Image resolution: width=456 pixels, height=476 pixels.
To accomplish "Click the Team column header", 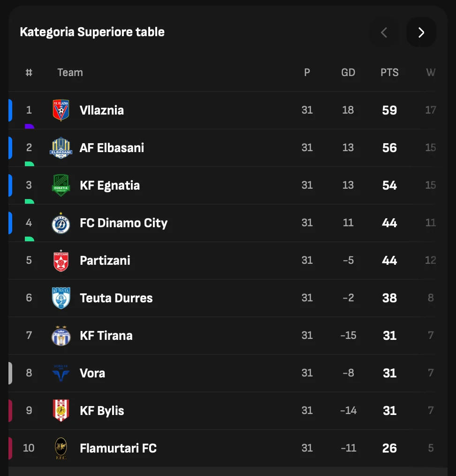I will click(x=70, y=73).
